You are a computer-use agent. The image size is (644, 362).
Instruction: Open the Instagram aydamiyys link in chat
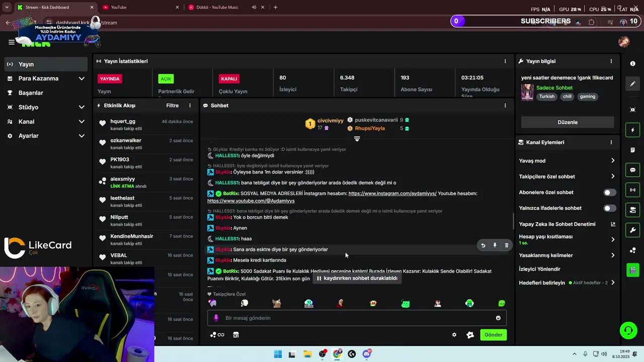tap(392, 194)
